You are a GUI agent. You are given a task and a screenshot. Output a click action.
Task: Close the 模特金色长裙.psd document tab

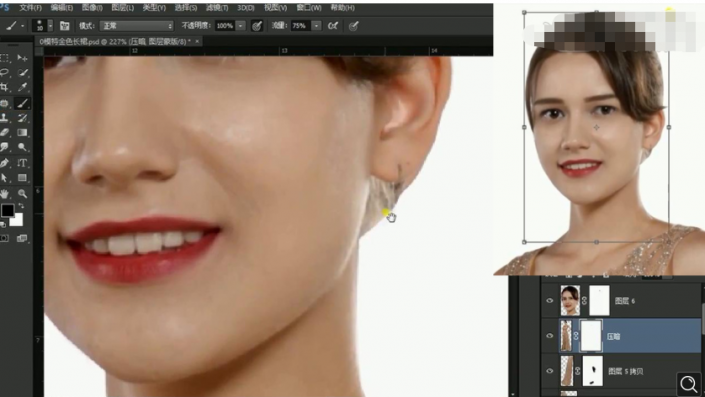(197, 41)
